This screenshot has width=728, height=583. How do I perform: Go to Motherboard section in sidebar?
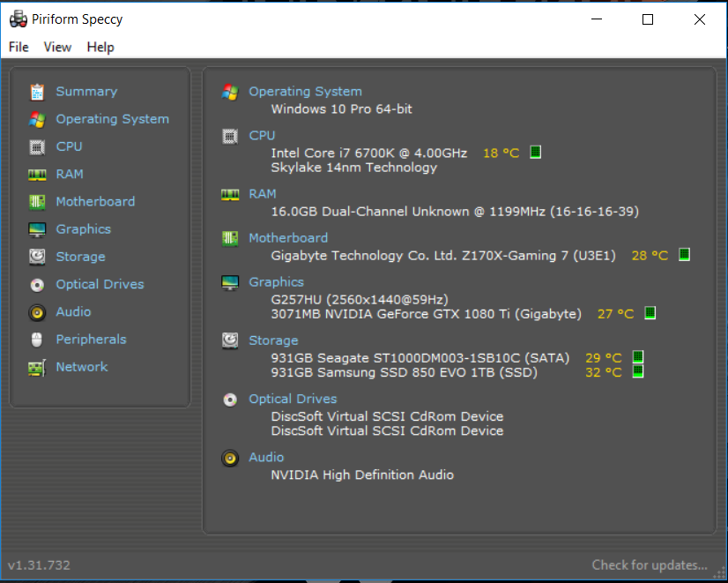tap(96, 201)
